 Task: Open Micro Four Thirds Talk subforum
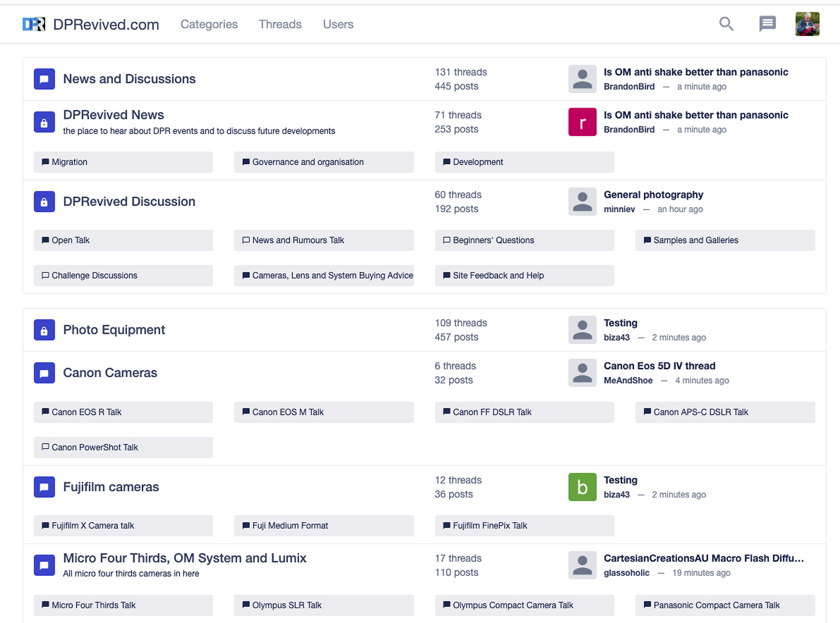(123, 605)
